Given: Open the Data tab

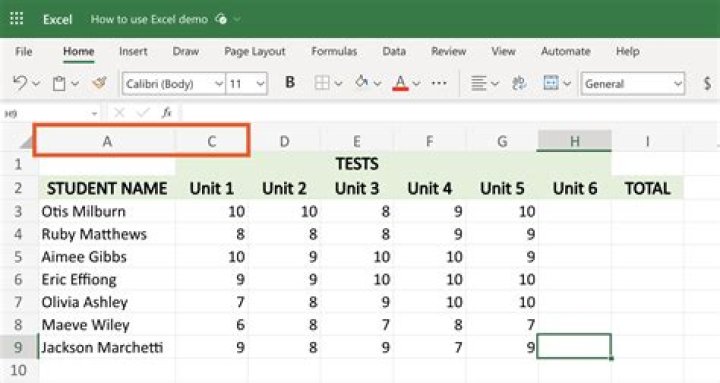Looking at the screenshot, I should click(394, 51).
